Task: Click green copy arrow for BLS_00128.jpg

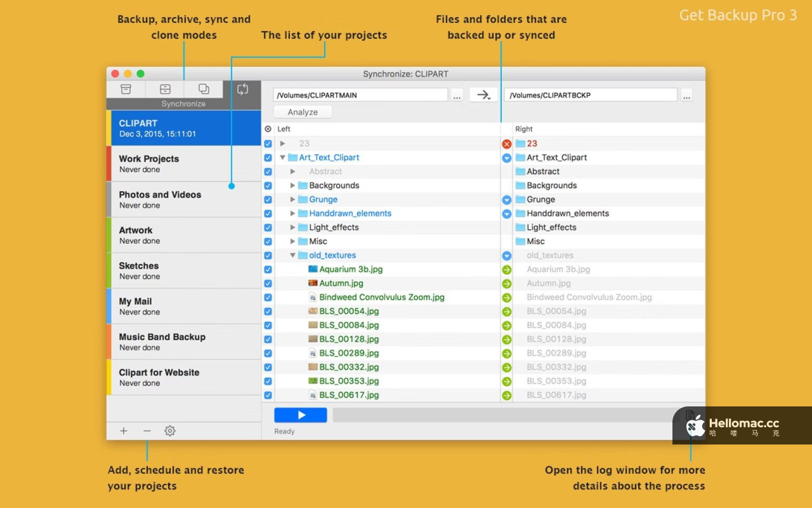Action: point(507,340)
